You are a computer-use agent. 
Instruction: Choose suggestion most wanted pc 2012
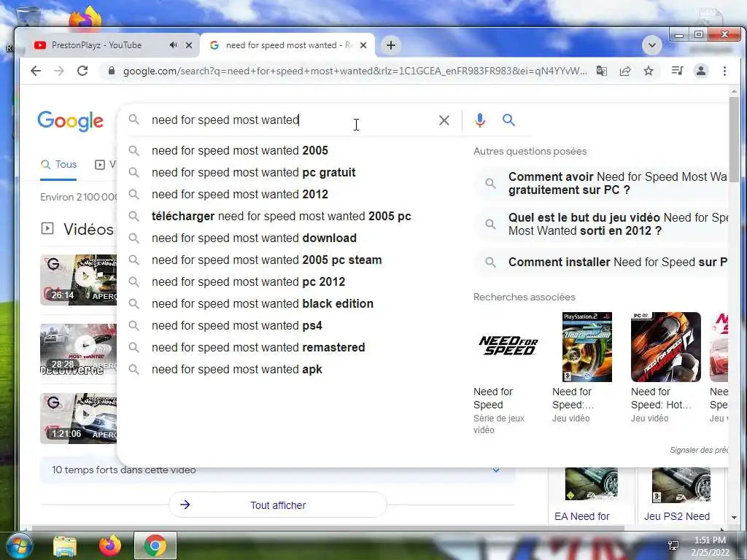(248, 282)
